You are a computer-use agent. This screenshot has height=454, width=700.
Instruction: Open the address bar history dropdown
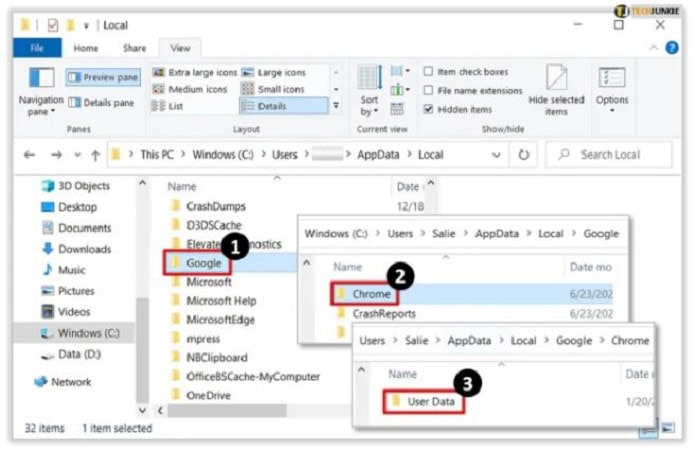click(496, 155)
